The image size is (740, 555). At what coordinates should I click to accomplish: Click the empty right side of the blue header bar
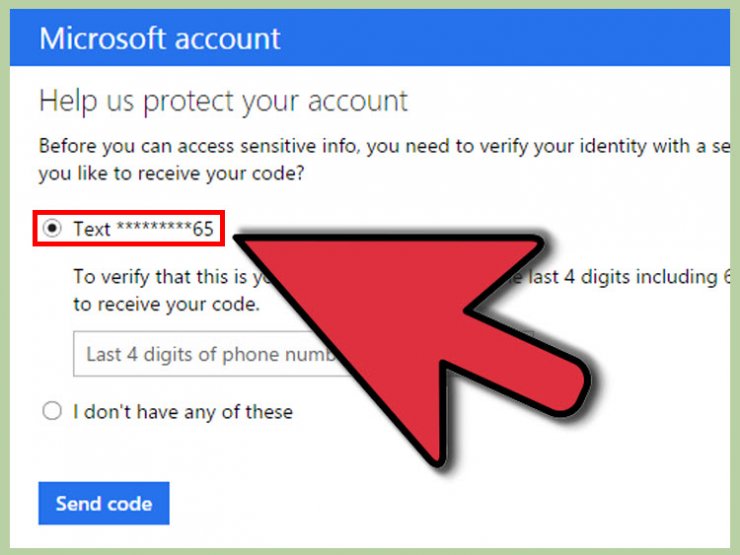click(519, 38)
